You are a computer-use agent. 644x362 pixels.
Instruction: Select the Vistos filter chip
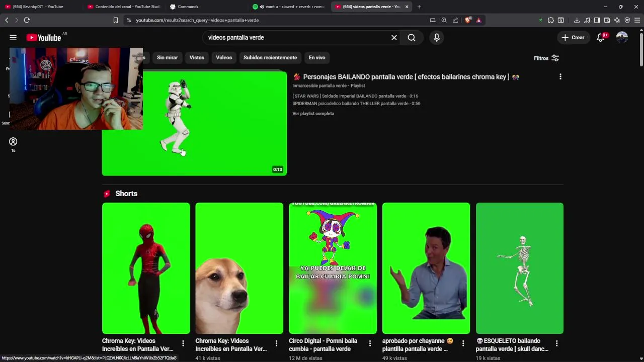pos(197,58)
